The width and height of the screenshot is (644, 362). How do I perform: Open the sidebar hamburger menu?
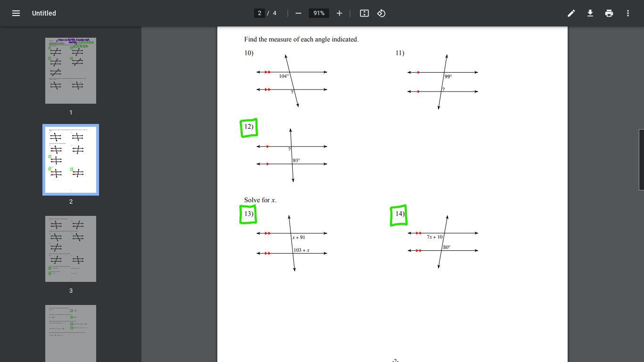tap(16, 13)
